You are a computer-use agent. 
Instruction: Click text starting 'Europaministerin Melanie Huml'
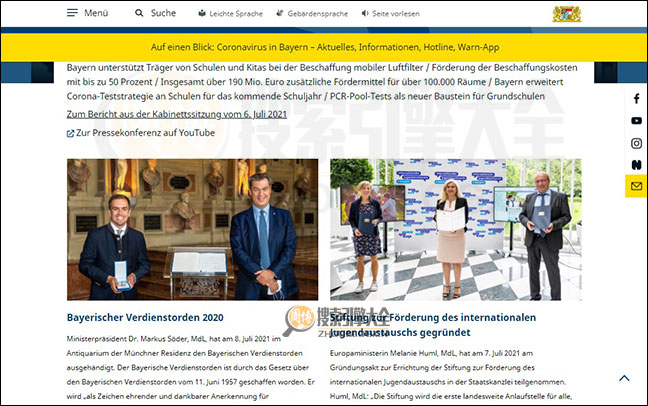[x=451, y=375]
